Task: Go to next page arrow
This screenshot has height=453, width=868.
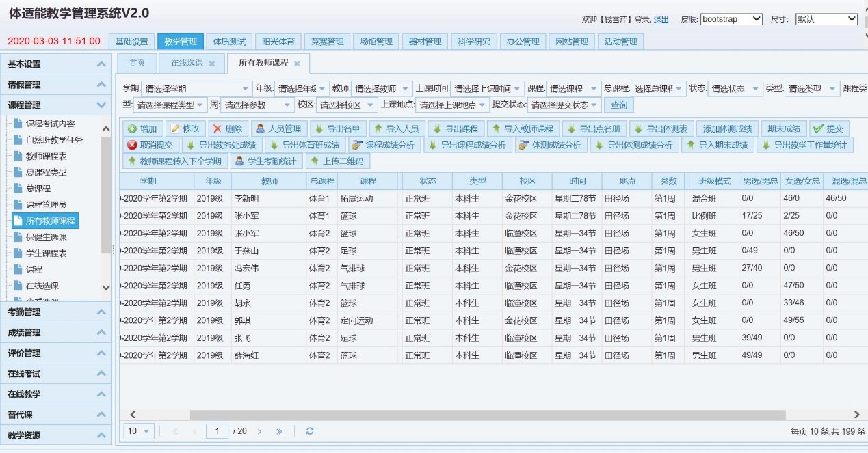Action: pyautogui.click(x=259, y=431)
